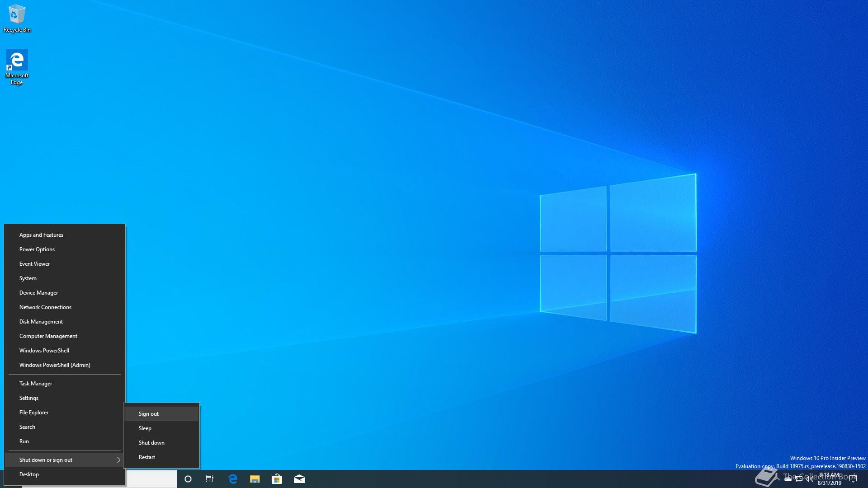Screen dimensions: 868x488
Task: Open Task Manager from the menu
Action: [65, 384]
